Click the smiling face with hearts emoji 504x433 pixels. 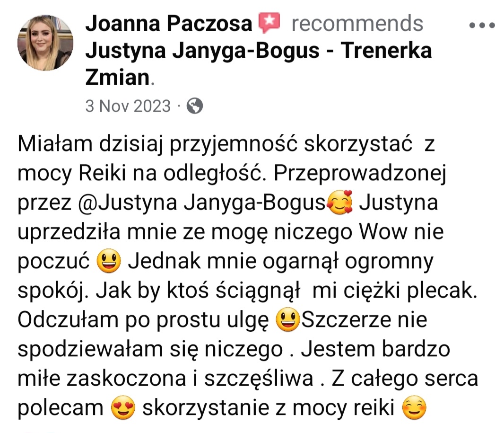pyautogui.click(x=339, y=203)
